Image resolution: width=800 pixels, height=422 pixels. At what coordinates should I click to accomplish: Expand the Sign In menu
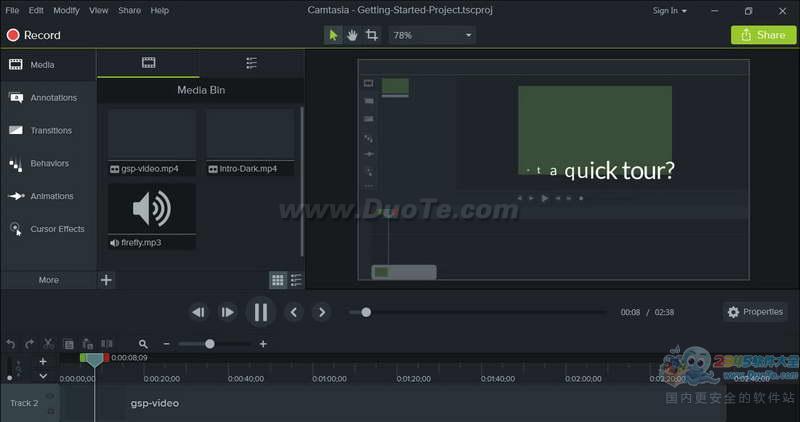click(669, 11)
